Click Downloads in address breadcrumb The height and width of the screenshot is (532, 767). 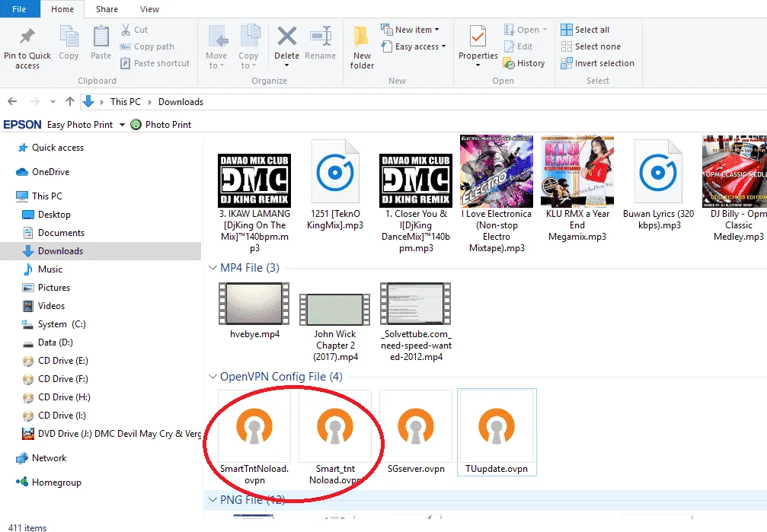coord(181,102)
